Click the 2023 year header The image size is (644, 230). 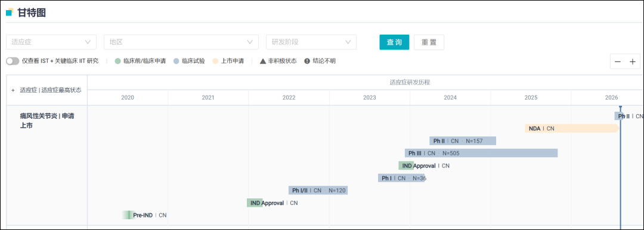[x=370, y=97]
